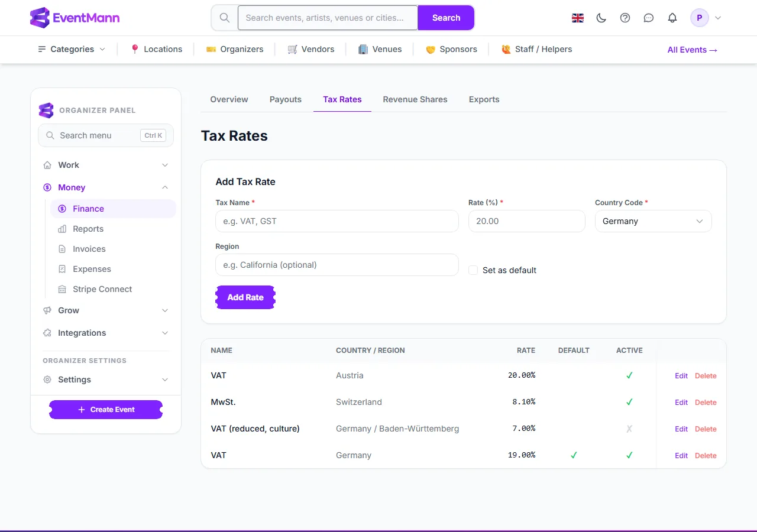Screen dimensions: 757x532
Task: Open the language flag selector
Action: [578, 18]
